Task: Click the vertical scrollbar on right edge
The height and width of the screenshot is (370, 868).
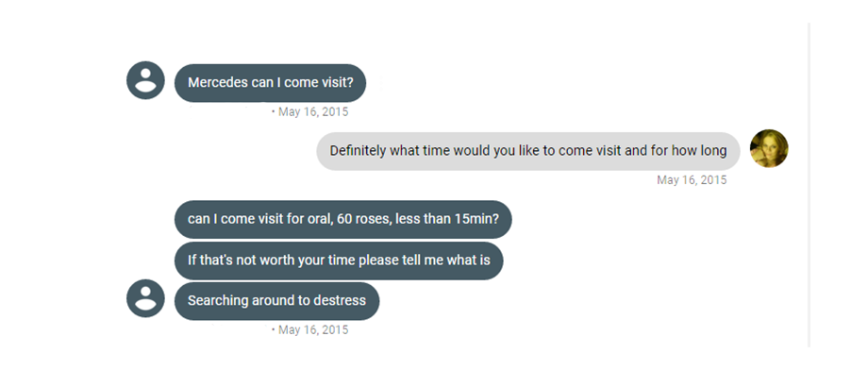Action: 809,185
